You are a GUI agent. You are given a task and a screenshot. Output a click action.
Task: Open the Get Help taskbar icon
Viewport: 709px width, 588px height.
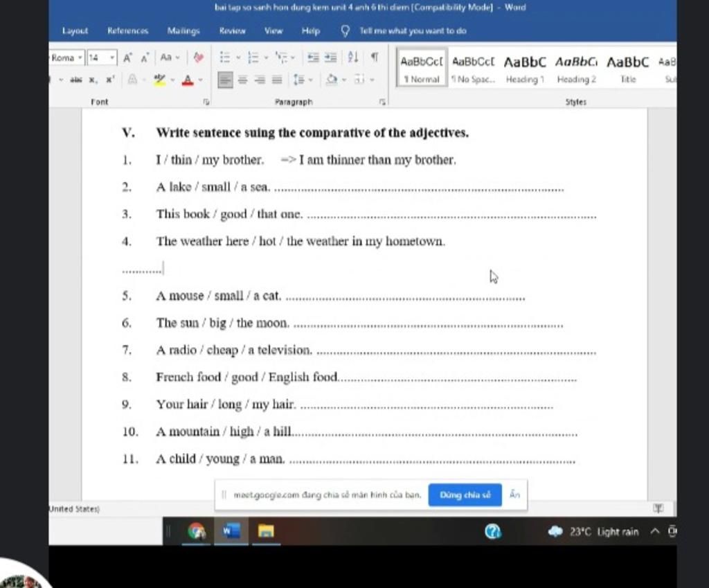492,531
